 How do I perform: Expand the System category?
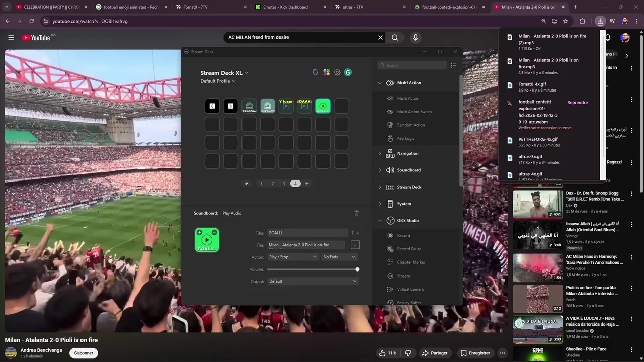click(380, 204)
